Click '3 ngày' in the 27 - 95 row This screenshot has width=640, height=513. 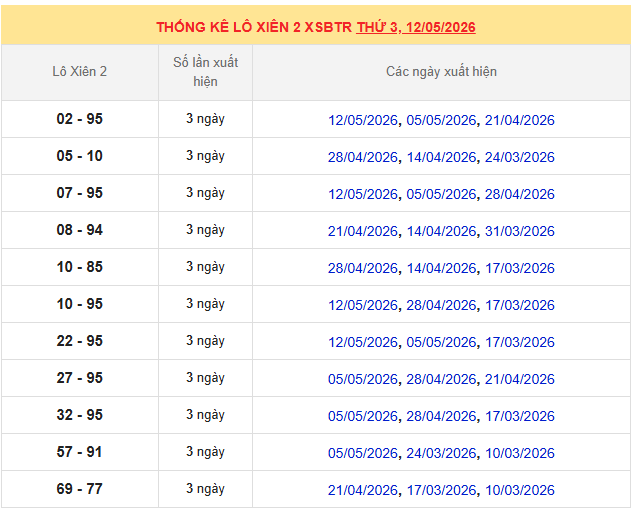point(205,378)
